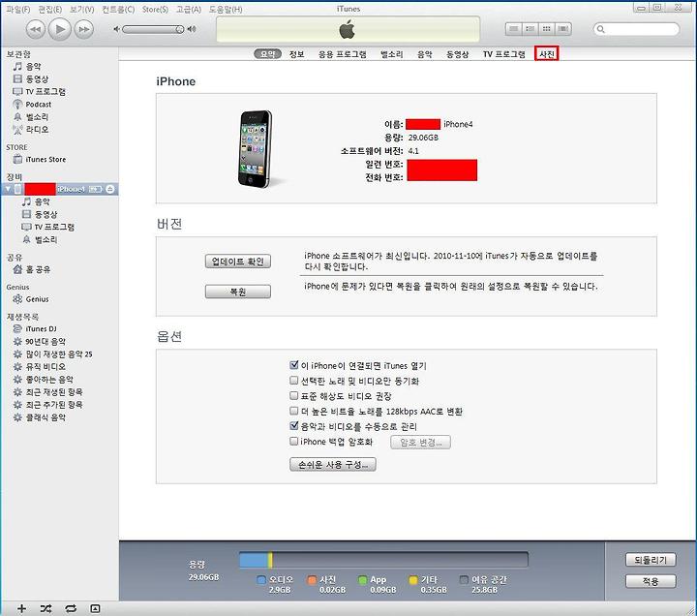The image size is (697, 616).
Task: Click the add playlist plus icon
Action: [x=21, y=608]
